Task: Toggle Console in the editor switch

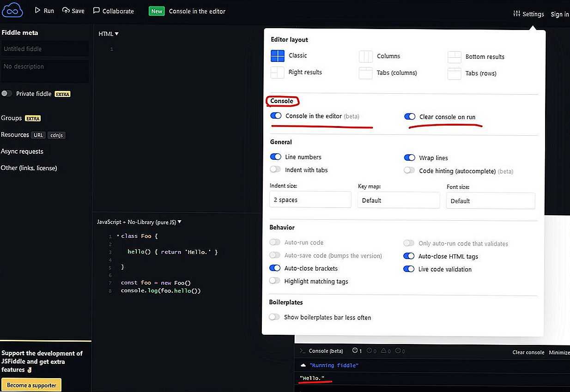Action: [x=276, y=116]
